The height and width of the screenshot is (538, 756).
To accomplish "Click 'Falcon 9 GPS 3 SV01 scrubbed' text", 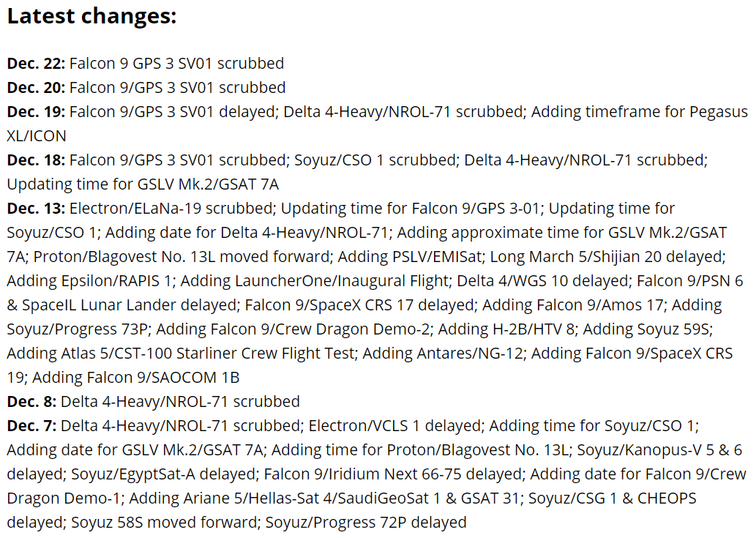I will tap(176, 63).
